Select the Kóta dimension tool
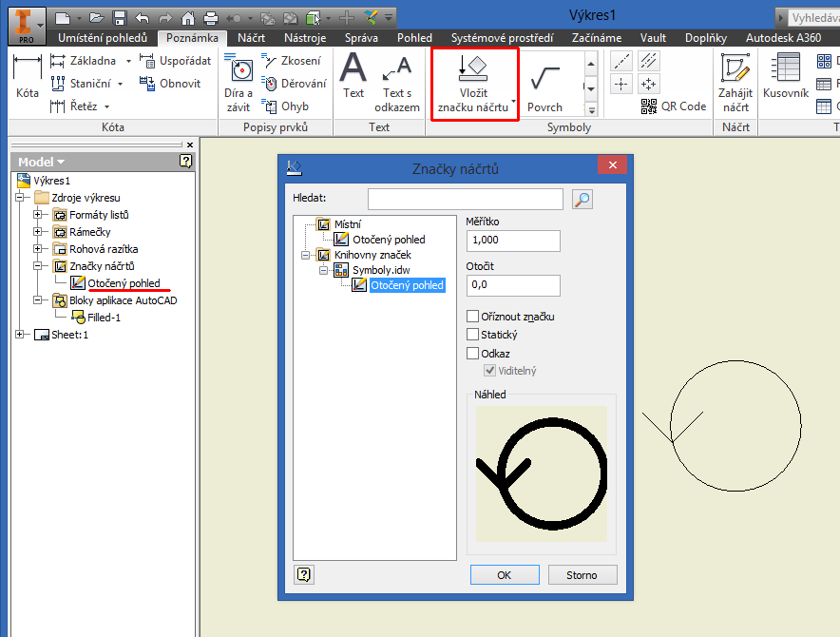 28,76
